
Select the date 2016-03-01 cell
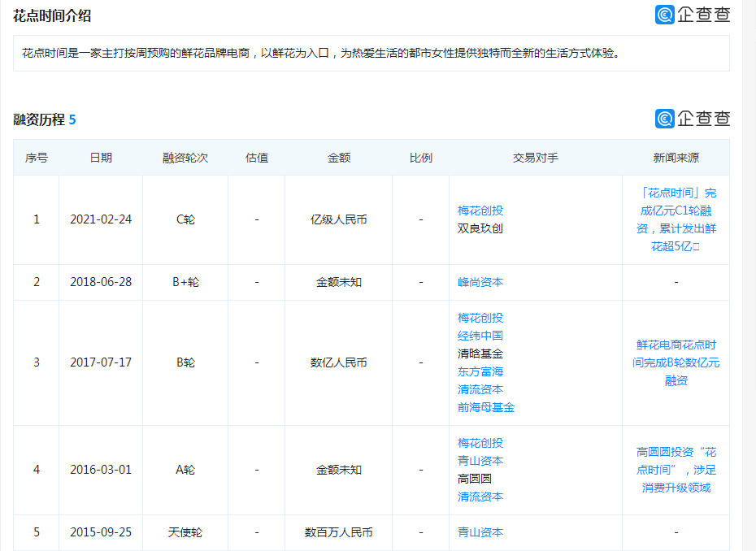coord(101,470)
